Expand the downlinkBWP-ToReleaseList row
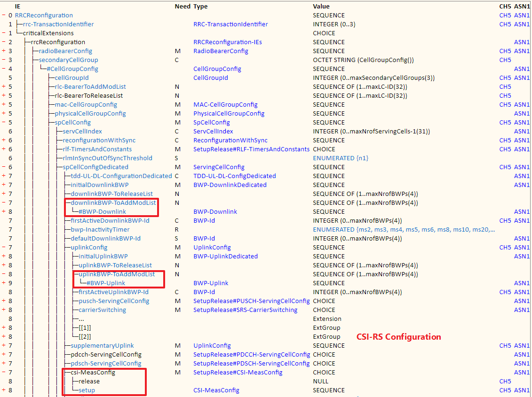The width and height of the screenshot is (532, 397). click(4, 194)
